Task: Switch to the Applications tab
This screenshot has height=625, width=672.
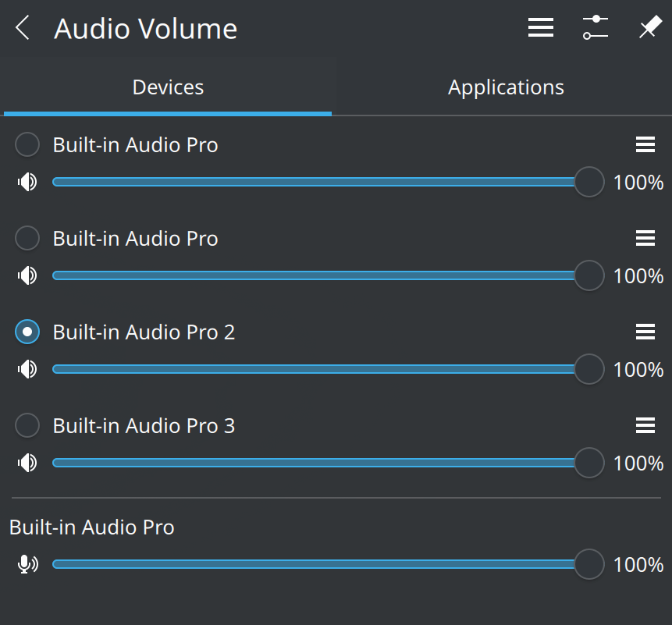Action: point(506,87)
